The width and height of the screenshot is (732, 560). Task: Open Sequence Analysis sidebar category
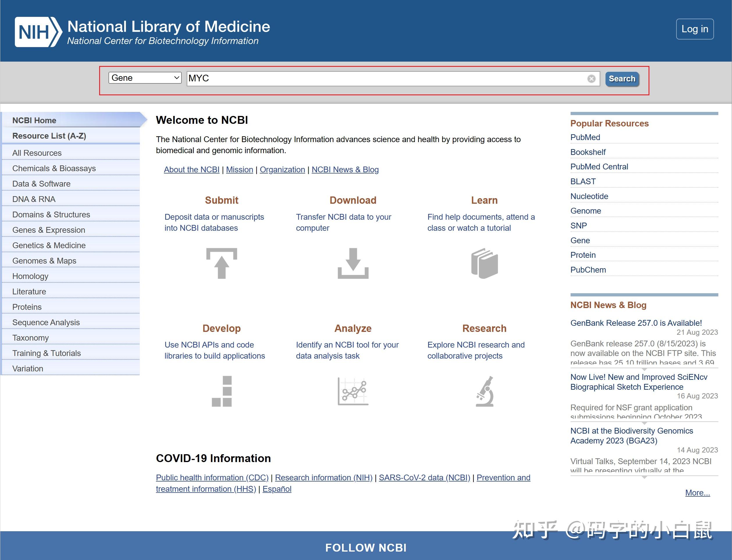(46, 322)
